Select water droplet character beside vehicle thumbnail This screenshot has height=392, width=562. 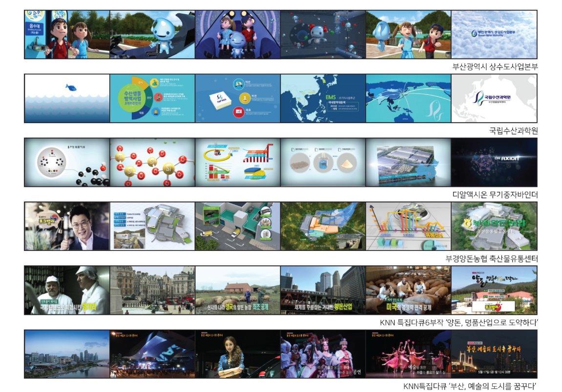click(x=152, y=34)
